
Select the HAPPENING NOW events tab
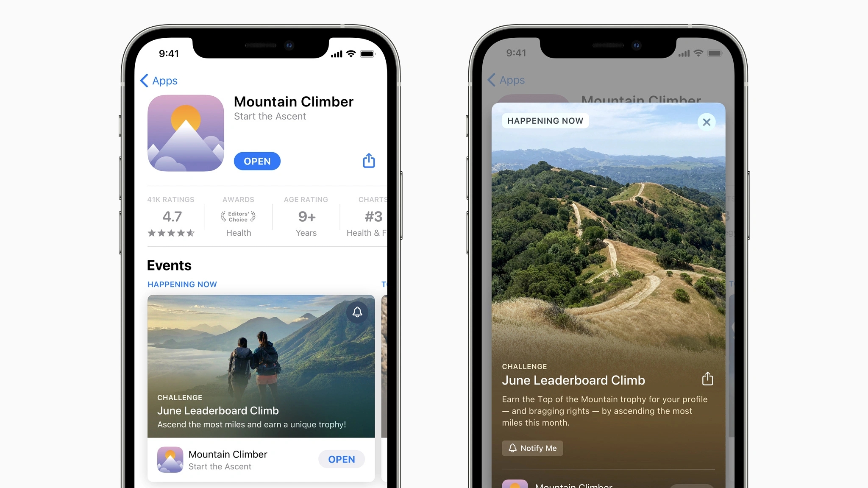pyautogui.click(x=182, y=283)
